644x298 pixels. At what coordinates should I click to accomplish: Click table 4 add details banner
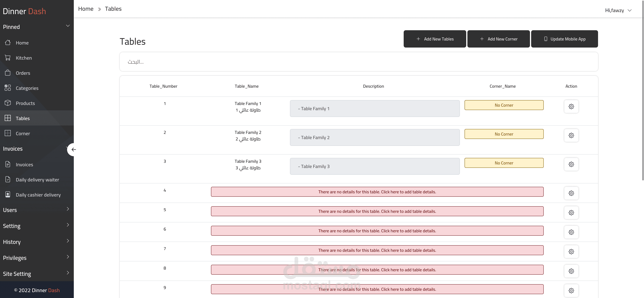click(377, 192)
